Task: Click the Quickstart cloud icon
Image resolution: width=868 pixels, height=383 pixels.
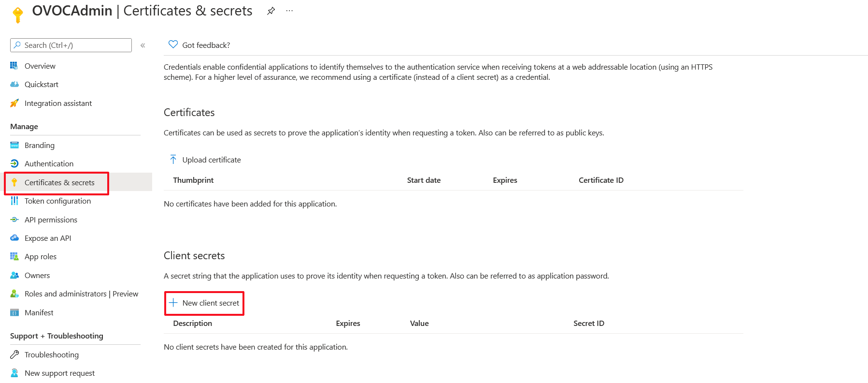Action: point(14,85)
